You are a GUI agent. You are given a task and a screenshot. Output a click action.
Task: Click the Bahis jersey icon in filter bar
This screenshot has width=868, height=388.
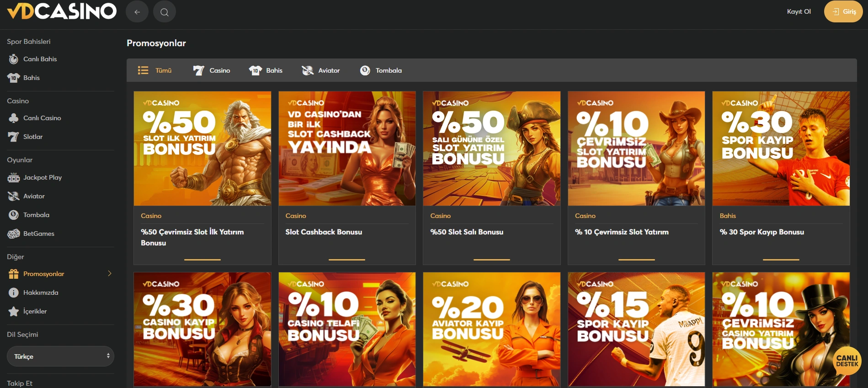click(x=255, y=70)
